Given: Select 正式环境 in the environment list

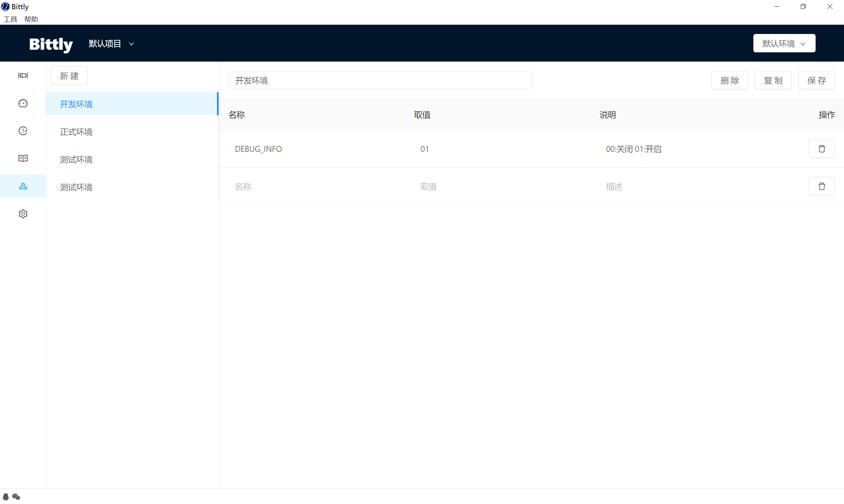Looking at the screenshot, I should [132, 132].
